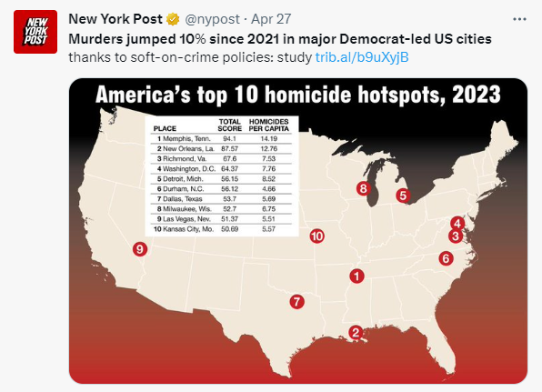
Task: Open the three-dot more options menu
Action: click(x=519, y=19)
